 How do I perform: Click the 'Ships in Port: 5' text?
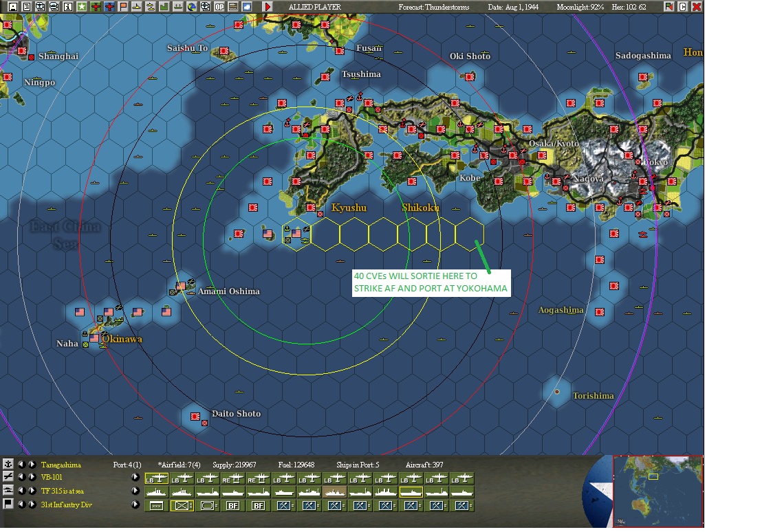click(358, 465)
